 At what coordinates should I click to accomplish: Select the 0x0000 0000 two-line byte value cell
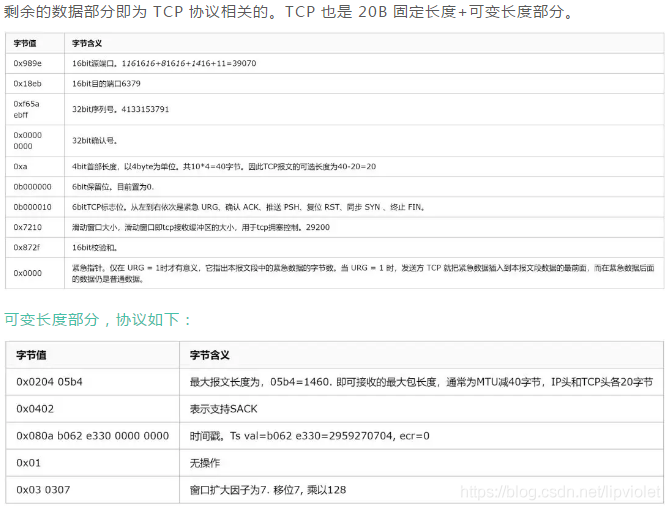(35, 141)
